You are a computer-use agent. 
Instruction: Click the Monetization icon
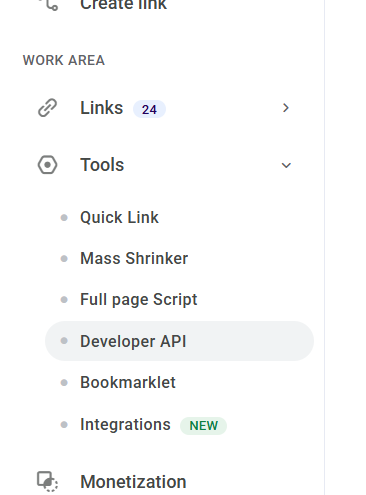point(47,481)
